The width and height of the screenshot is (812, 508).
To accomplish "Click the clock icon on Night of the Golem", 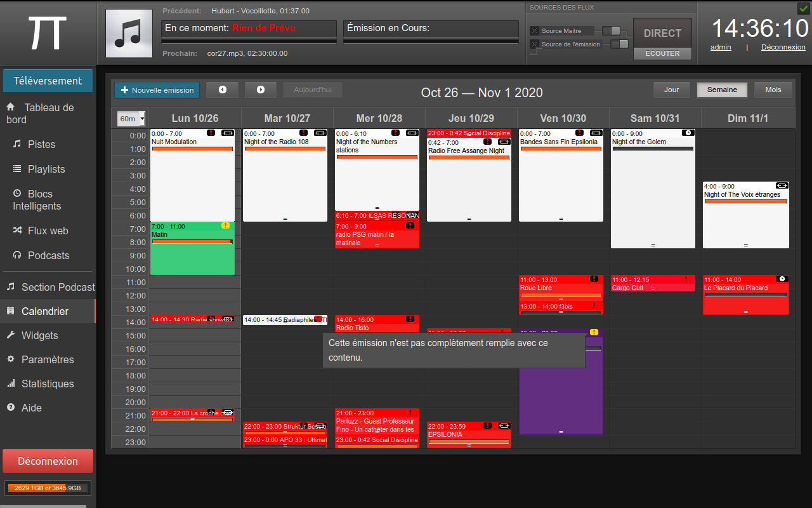I will coord(687,133).
